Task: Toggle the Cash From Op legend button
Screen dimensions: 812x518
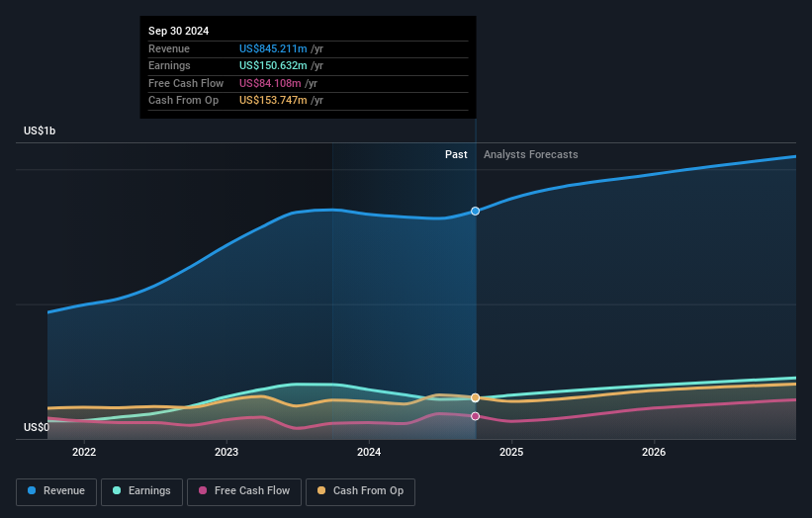Action: pos(360,491)
